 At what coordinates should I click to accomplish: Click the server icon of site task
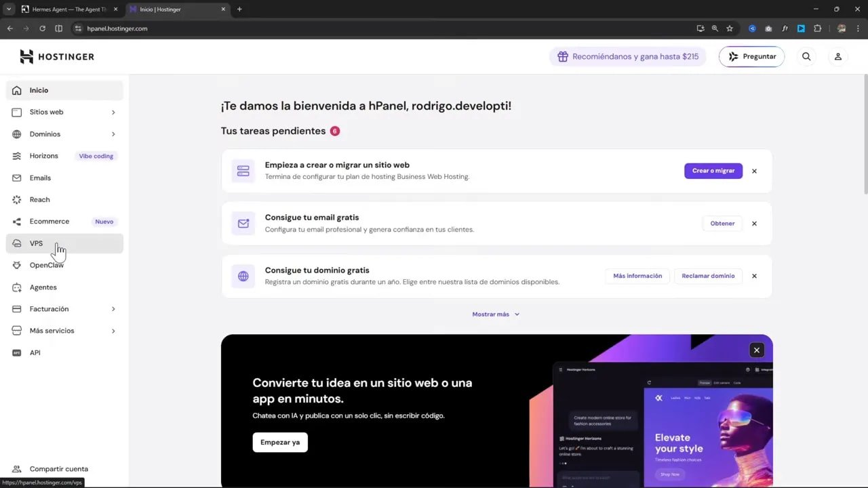click(243, 171)
